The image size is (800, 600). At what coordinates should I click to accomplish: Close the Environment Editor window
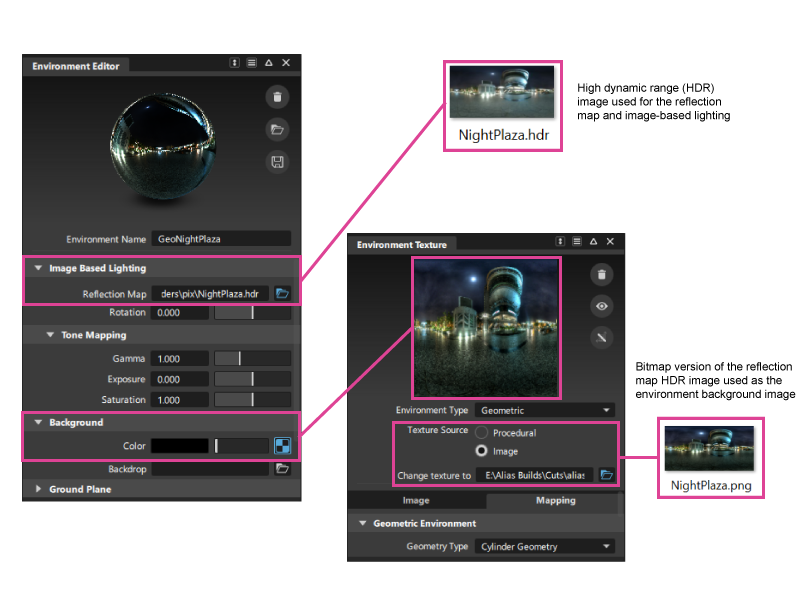click(x=286, y=63)
